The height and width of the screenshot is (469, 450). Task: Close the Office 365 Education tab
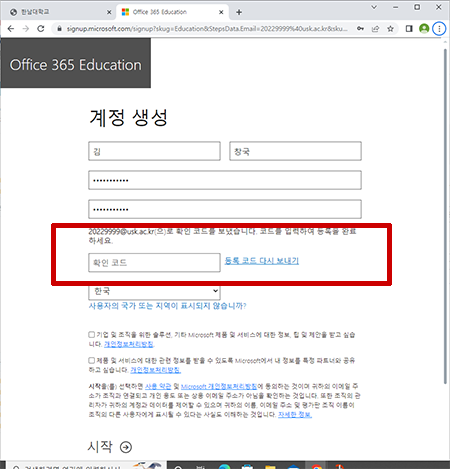221,12
